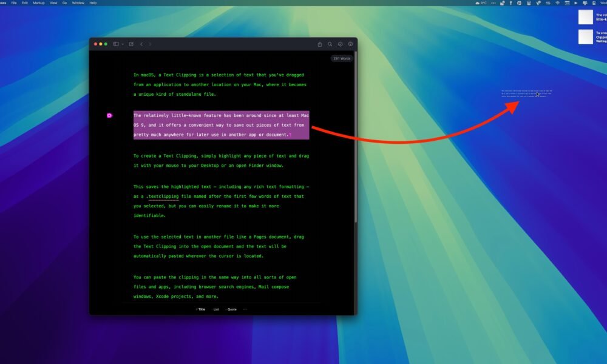Open the Window menu
The height and width of the screenshot is (364, 607).
click(78, 3)
